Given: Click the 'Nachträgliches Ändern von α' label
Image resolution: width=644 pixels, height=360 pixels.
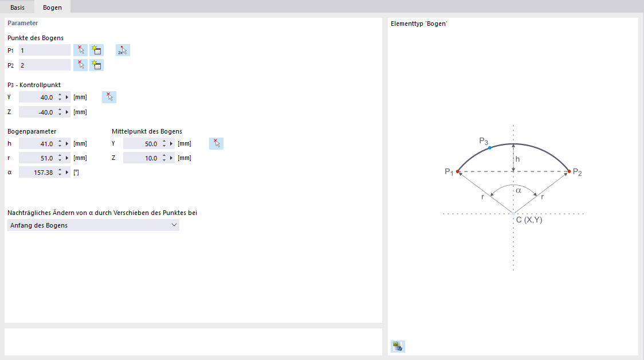Looking at the screenshot, I should [102, 213].
